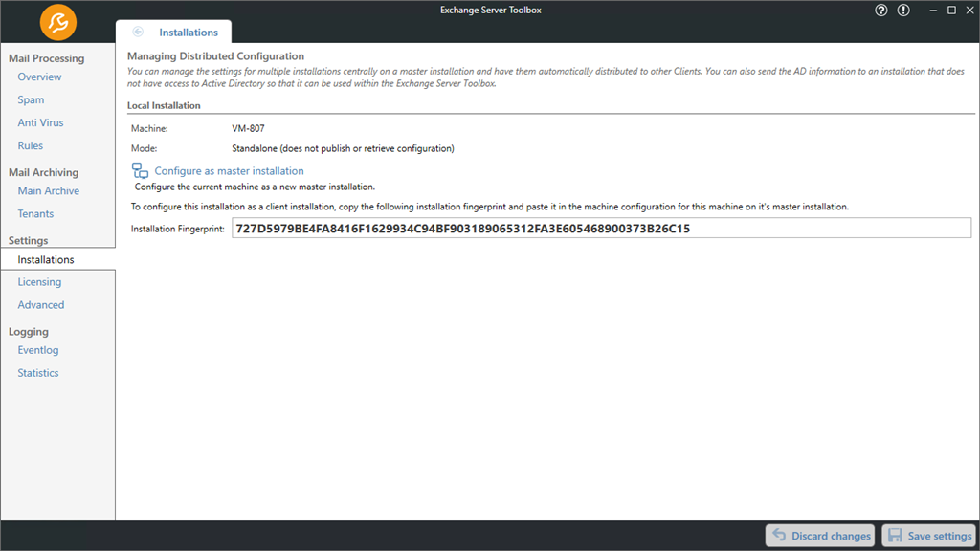Click the master installation computers icon
Screen dimensions: 980x551
pos(140,170)
